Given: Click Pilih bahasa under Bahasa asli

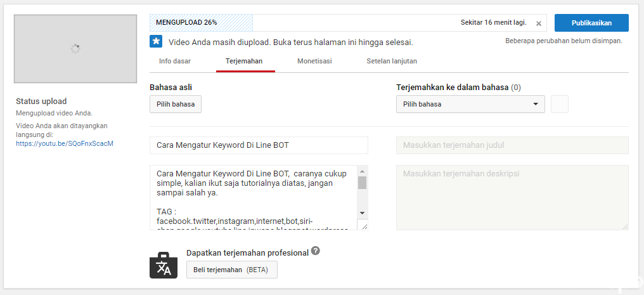Looking at the screenshot, I should click(x=176, y=104).
